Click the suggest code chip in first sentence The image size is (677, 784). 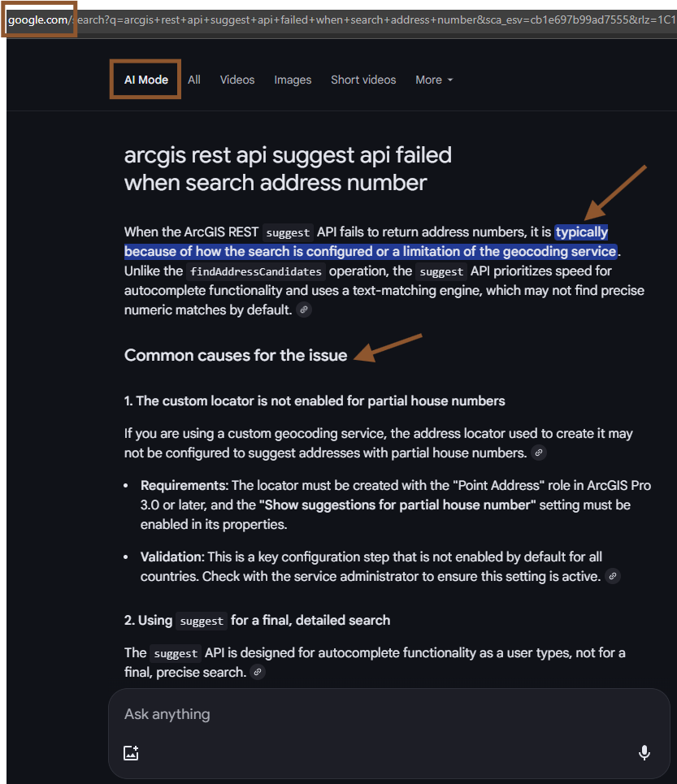point(288,232)
